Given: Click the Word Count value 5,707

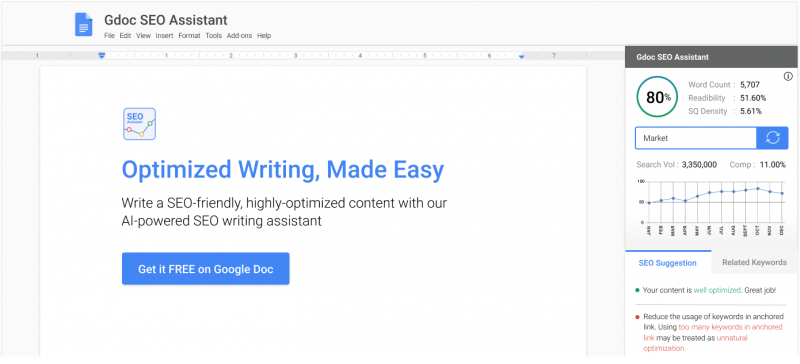Looking at the screenshot, I should pyautogui.click(x=750, y=85).
